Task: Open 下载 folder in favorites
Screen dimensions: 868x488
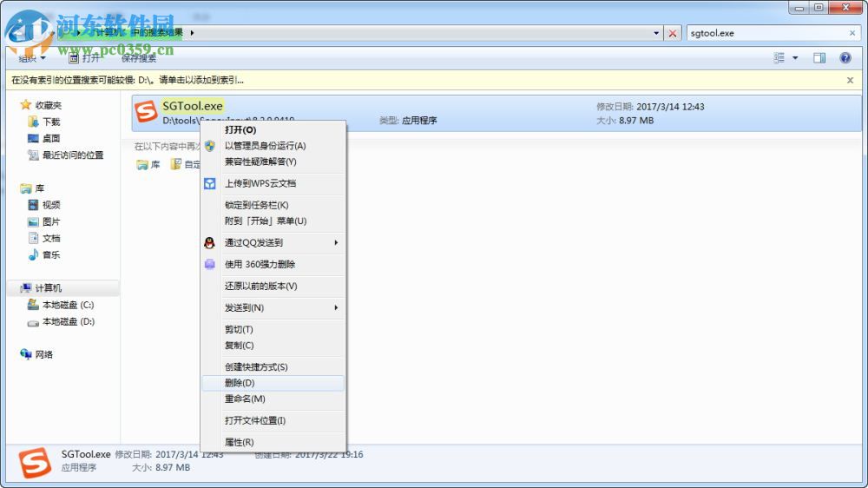Action: 51,122
